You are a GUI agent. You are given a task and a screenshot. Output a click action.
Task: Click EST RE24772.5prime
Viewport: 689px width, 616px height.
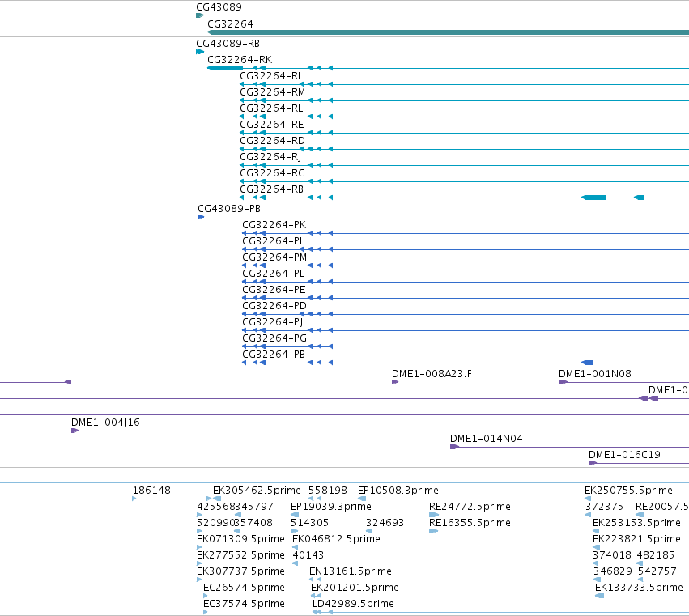click(x=470, y=507)
